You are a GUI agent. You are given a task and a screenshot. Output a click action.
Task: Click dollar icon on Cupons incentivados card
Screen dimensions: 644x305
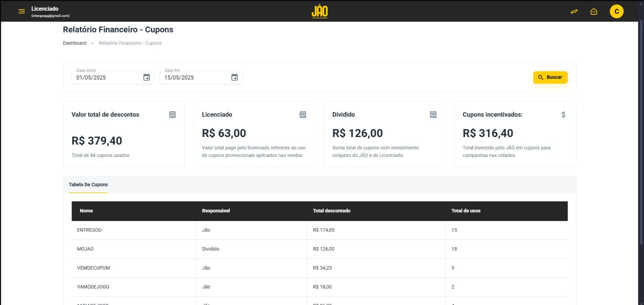[563, 115]
